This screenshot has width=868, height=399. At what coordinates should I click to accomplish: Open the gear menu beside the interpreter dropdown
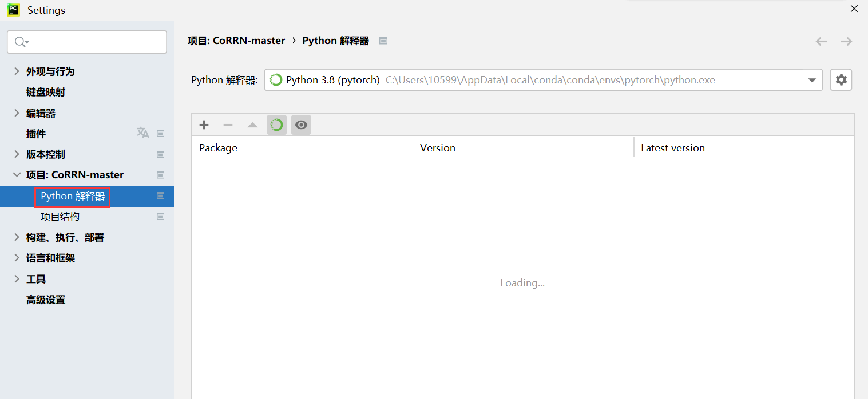pos(841,80)
